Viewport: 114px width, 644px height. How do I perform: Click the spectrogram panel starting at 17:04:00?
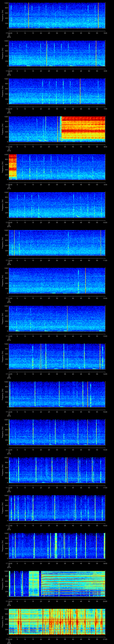57,16
